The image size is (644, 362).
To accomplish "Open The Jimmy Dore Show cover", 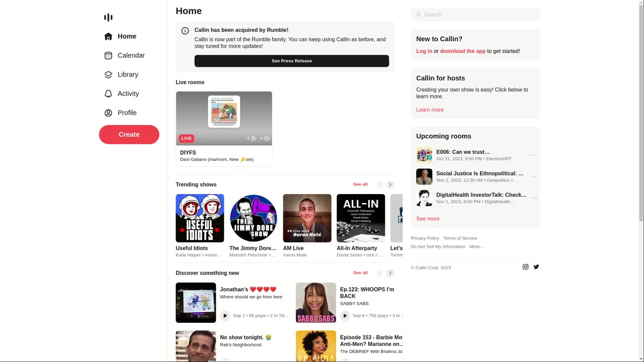I will [254, 218].
